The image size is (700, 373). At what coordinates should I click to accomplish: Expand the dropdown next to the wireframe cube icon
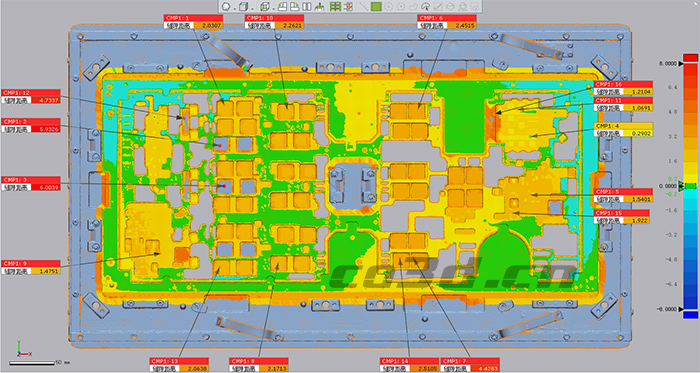point(274,8)
